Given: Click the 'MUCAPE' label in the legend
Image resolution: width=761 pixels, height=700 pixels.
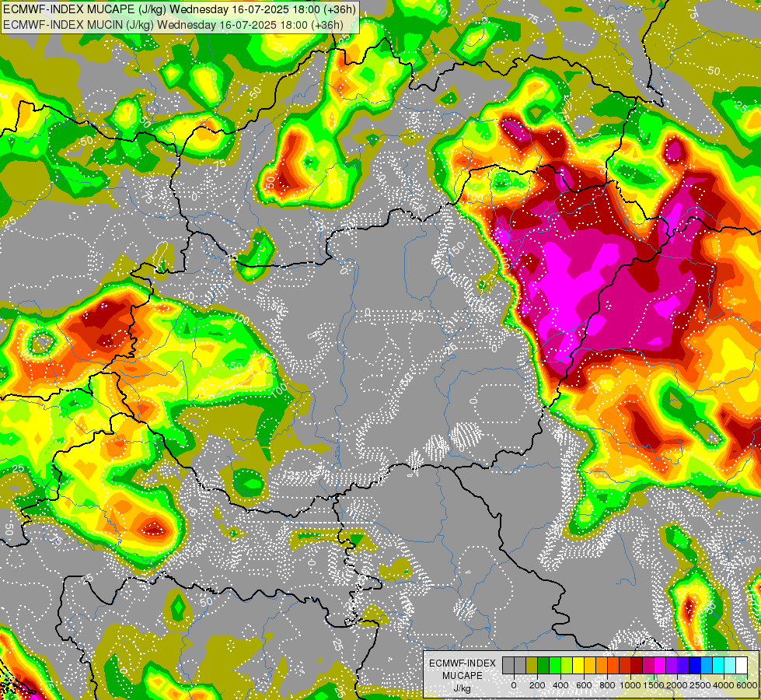Looking at the screenshot, I should point(463,676).
